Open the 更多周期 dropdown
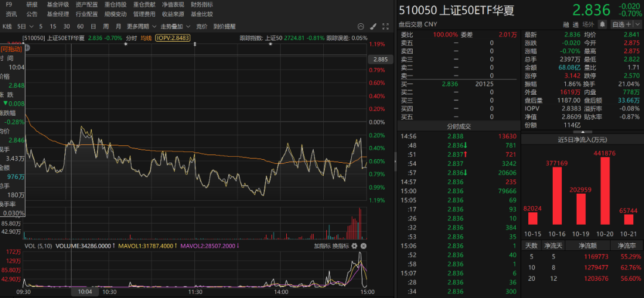 click(141, 26)
